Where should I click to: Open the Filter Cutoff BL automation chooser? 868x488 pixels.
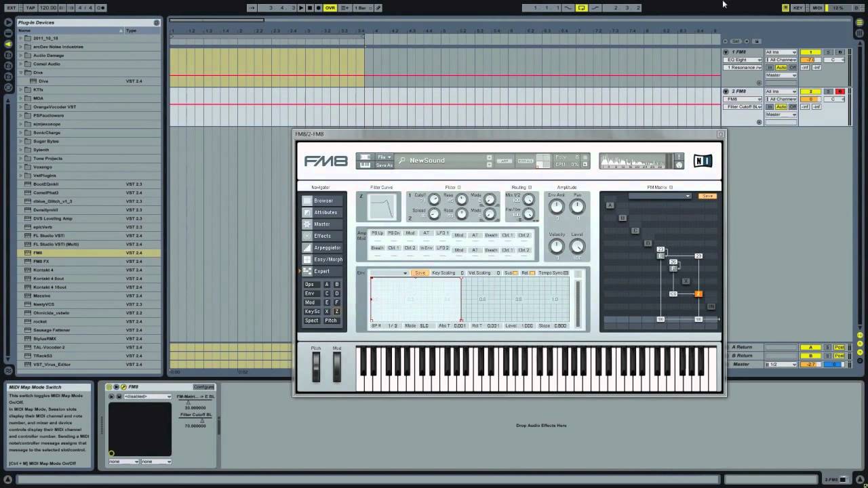point(743,107)
